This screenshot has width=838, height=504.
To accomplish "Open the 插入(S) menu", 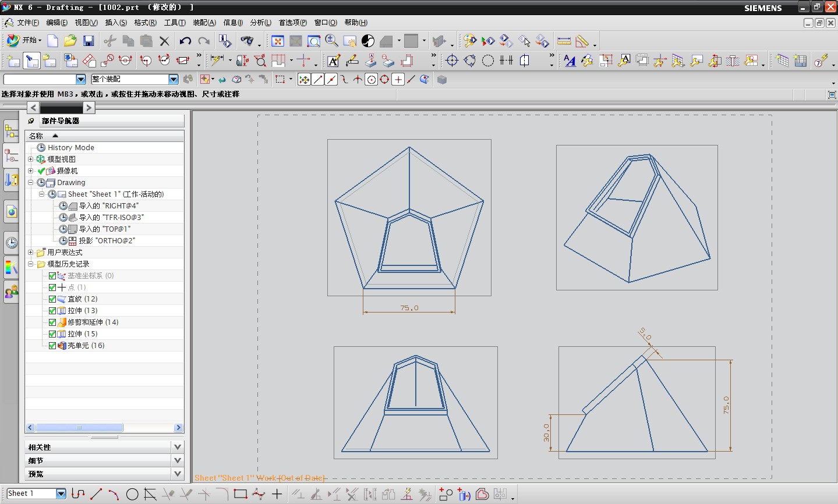I will pyautogui.click(x=116, y=23).
